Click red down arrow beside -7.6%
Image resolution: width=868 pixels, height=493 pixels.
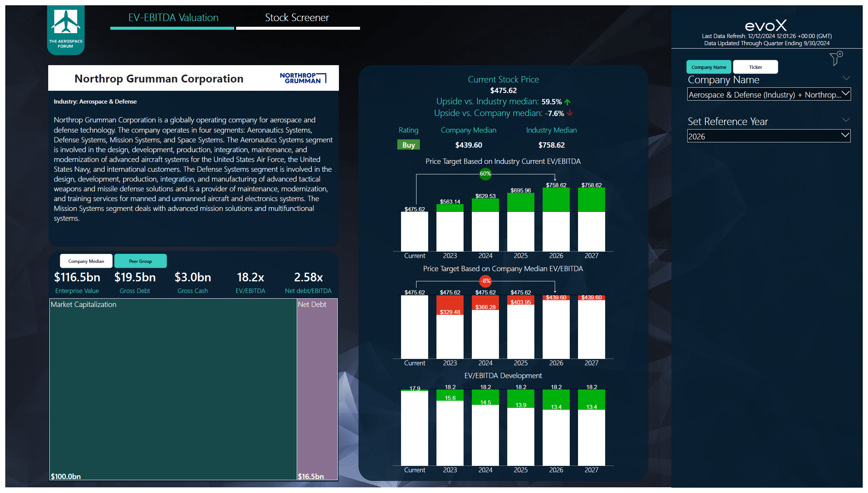pyautogui.click(x=570, y=113)
